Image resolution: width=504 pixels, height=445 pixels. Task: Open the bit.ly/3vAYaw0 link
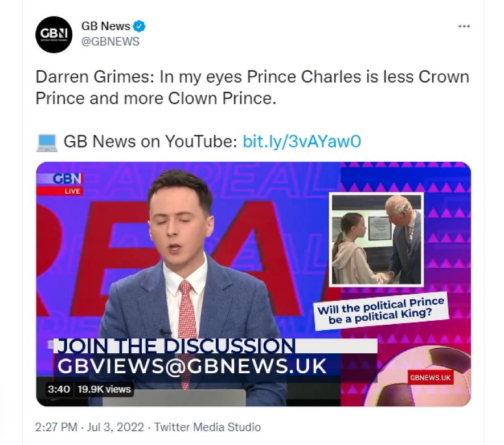302,141
